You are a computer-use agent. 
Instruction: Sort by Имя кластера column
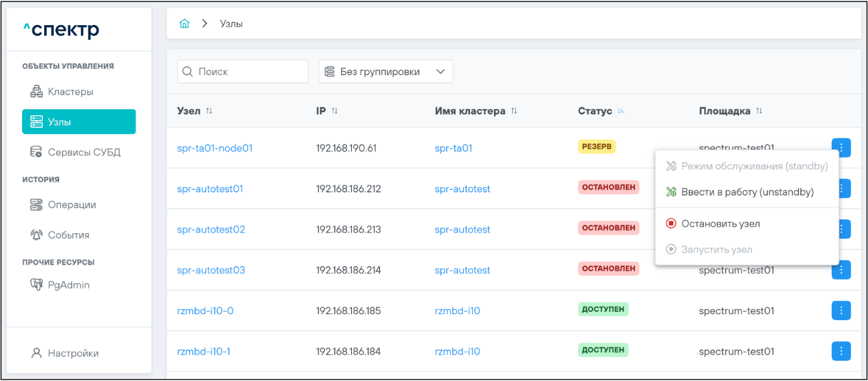point(514,111)
